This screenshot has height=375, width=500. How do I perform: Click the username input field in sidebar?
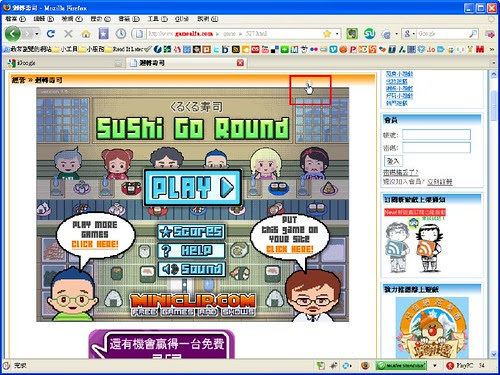point(436,135)
